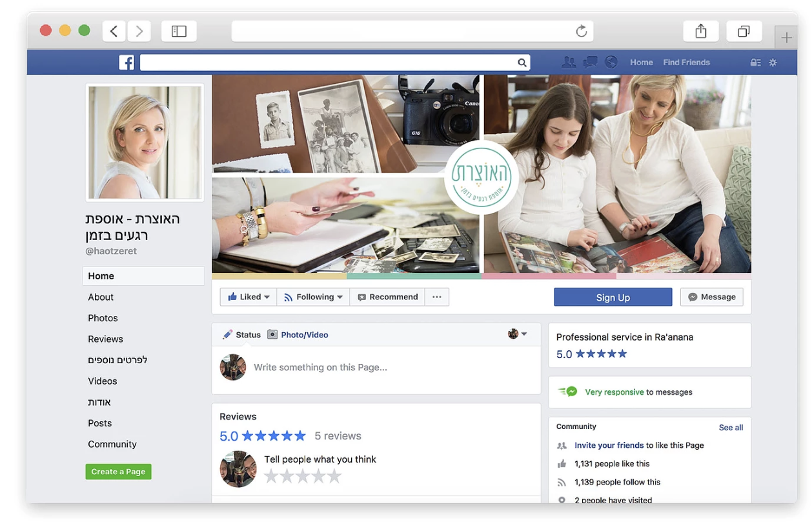Click the Photo/Video camera icon
Image resolution: width=812 pixels, height=529 pixels.
coord(272,335)
